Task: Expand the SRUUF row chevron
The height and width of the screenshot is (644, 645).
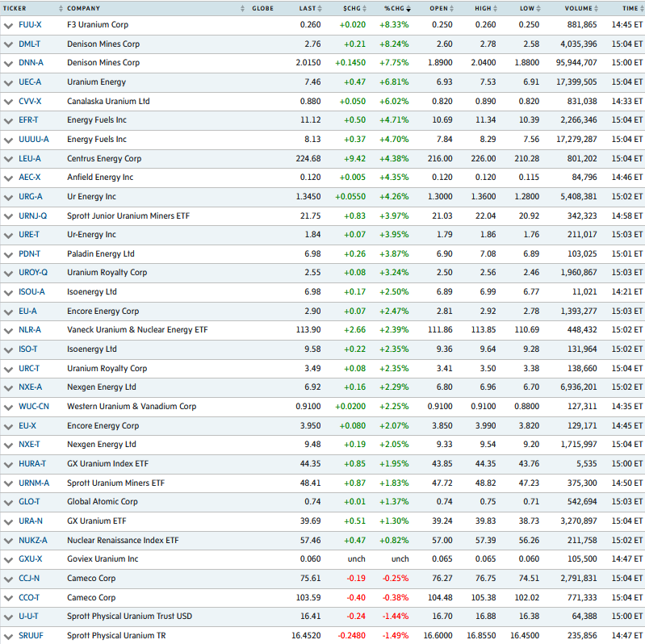Action: click(x=8, y=636)
